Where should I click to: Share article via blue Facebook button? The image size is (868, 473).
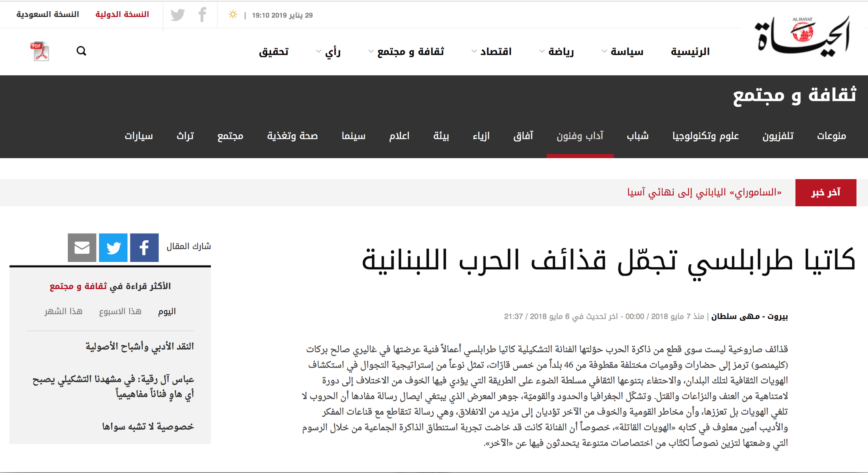144,248
